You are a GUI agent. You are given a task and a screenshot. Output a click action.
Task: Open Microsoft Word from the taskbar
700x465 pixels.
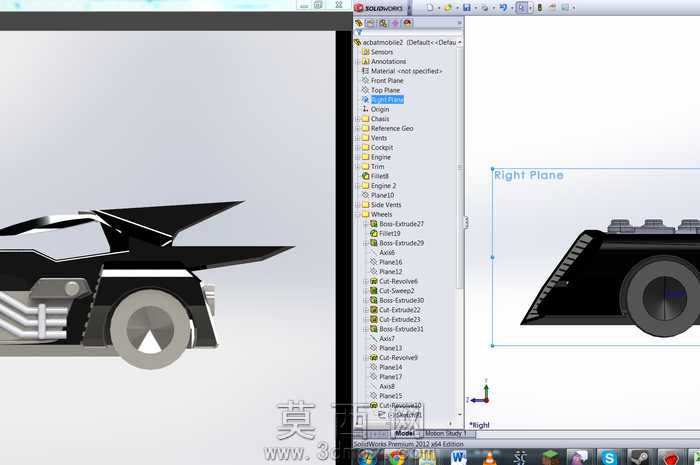tap(458, 457)
